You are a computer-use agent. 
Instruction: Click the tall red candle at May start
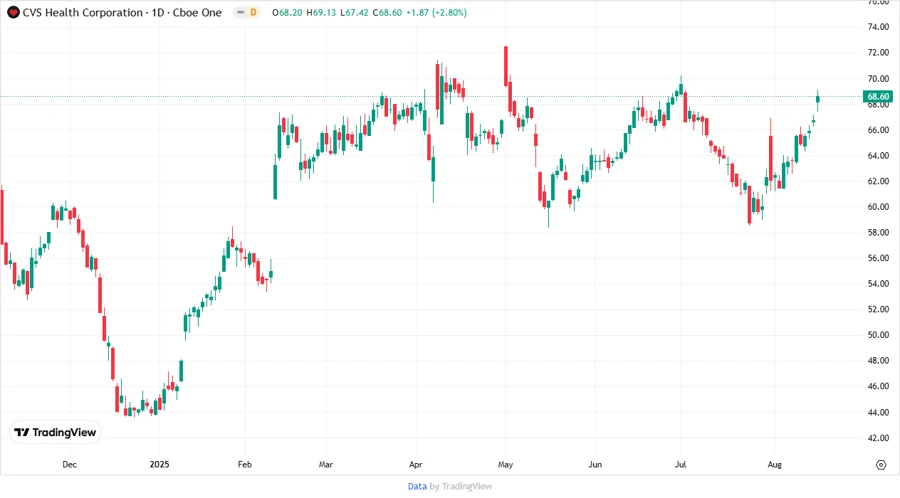(x=506, y=66)
